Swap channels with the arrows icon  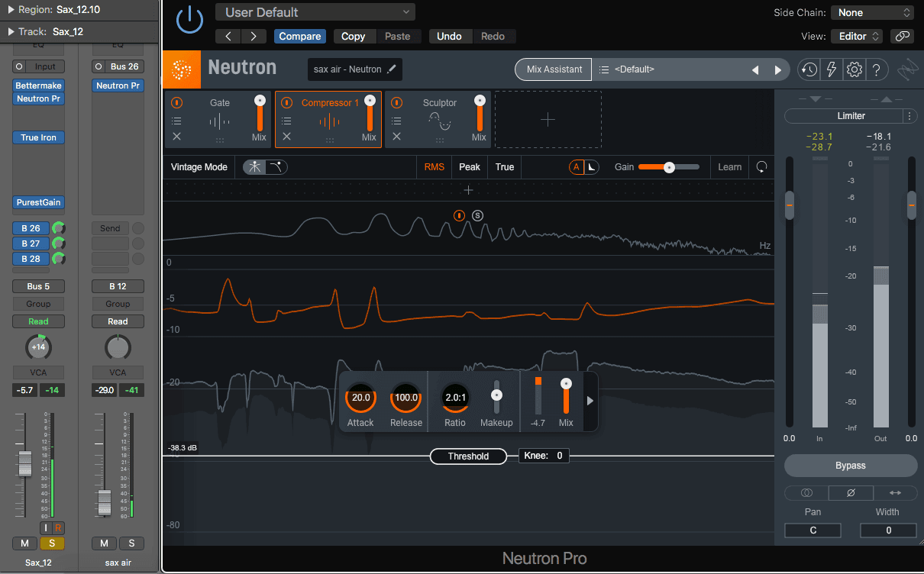[x=895, y=492]
